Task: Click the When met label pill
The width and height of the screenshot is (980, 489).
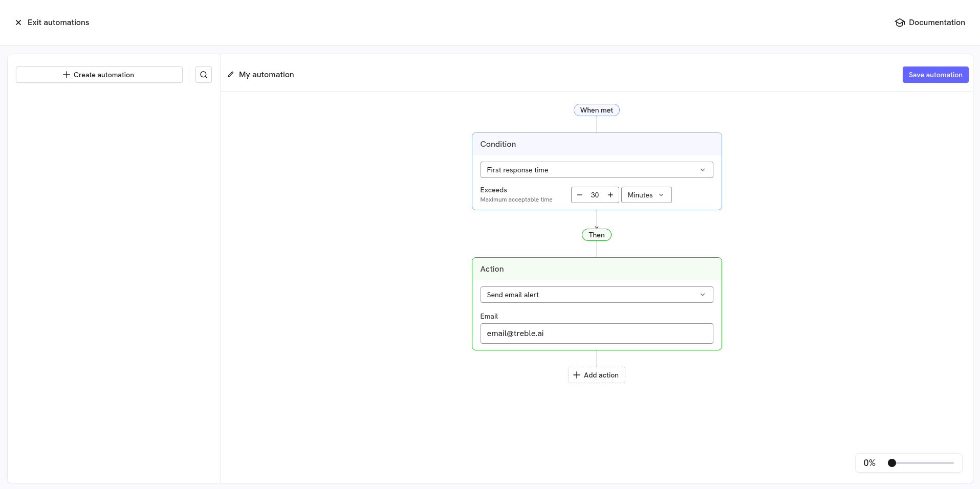Action: click(597, 110)
